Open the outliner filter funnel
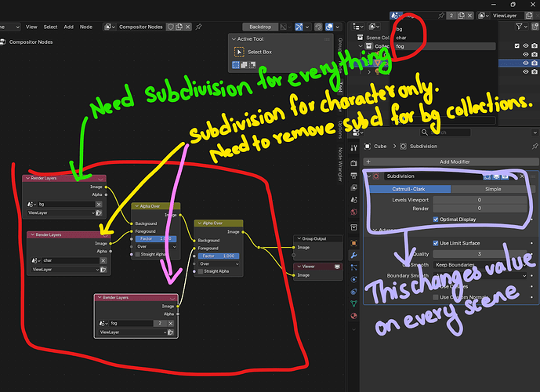The width and height of the screenshot is (540, 392). point(519,27)
